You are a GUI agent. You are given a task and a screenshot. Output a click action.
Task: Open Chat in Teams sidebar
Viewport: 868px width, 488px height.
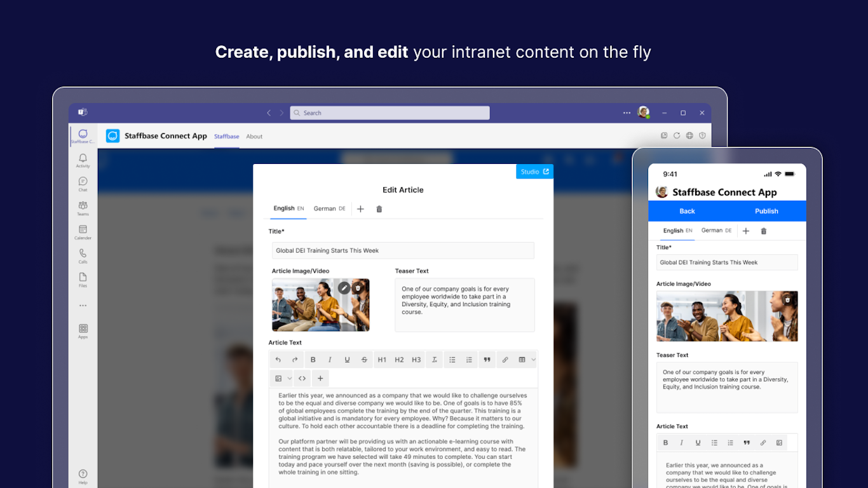pos(83,184)
